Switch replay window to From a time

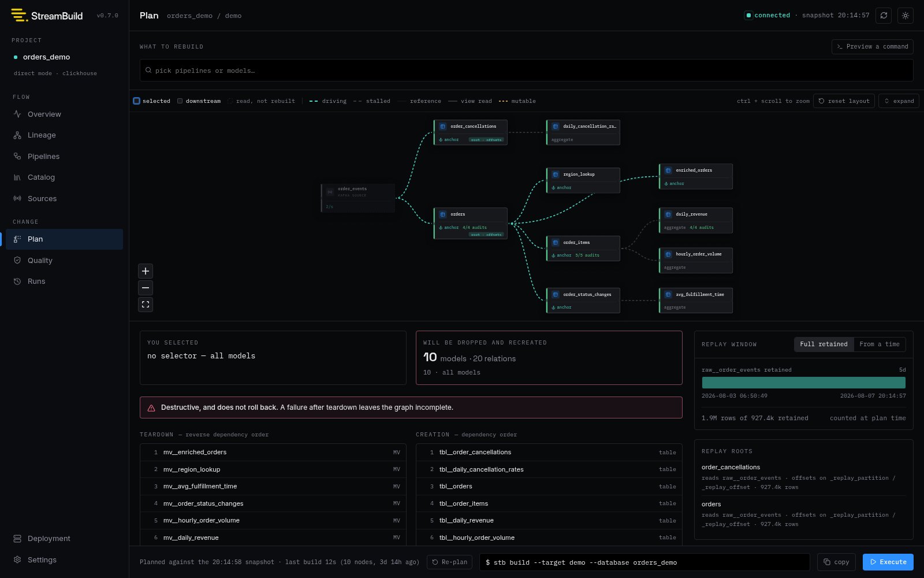[x=880, y=344]
